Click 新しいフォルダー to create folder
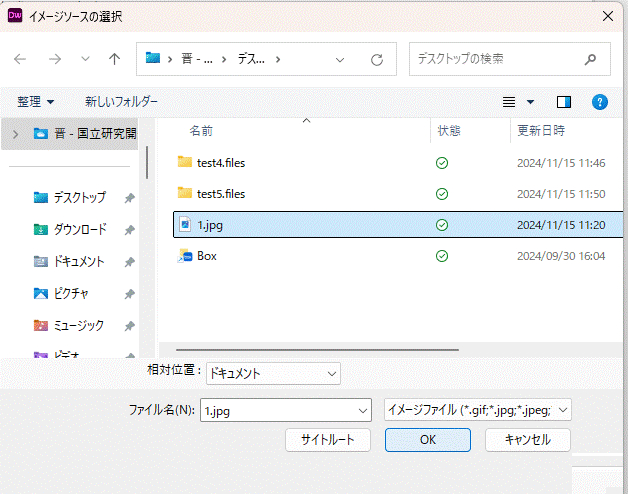Image resolution: width=628 pixels, height=494 pixels. pyautogui.click(x=121, y=102)
